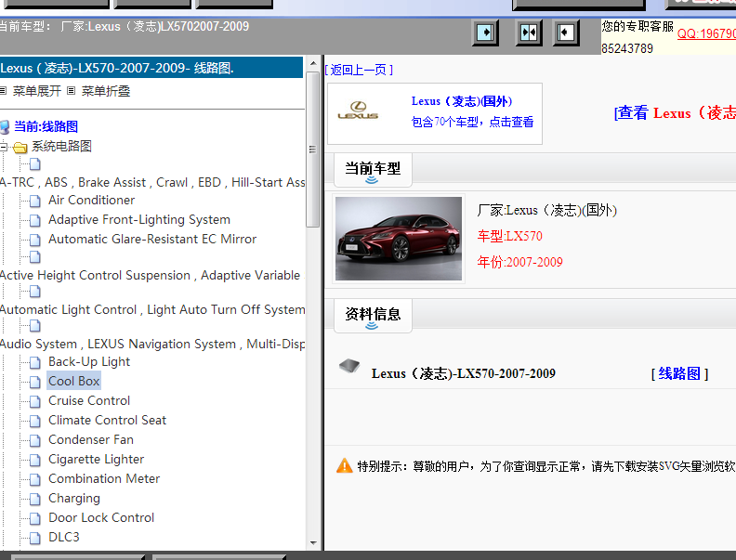Click the 当前:线路图 monitor icon
The height and width of the screenshot is (560, 736).
tap(5, 126)
